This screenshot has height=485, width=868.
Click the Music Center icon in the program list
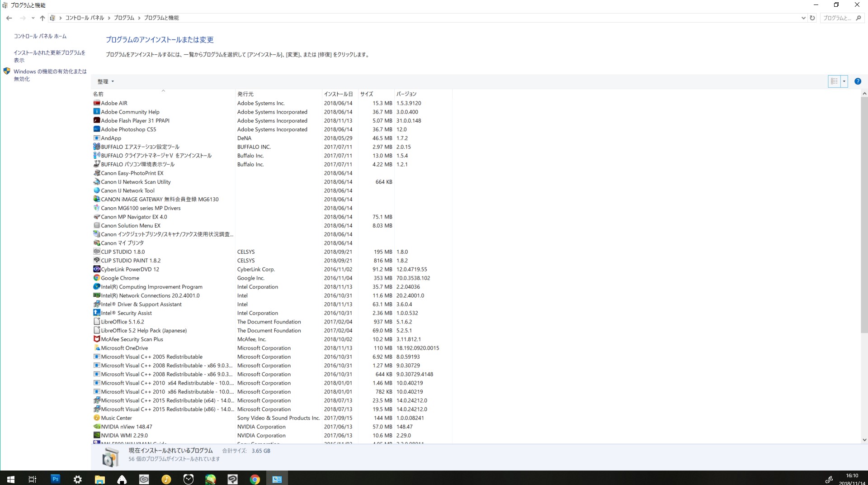coord(96,418)
